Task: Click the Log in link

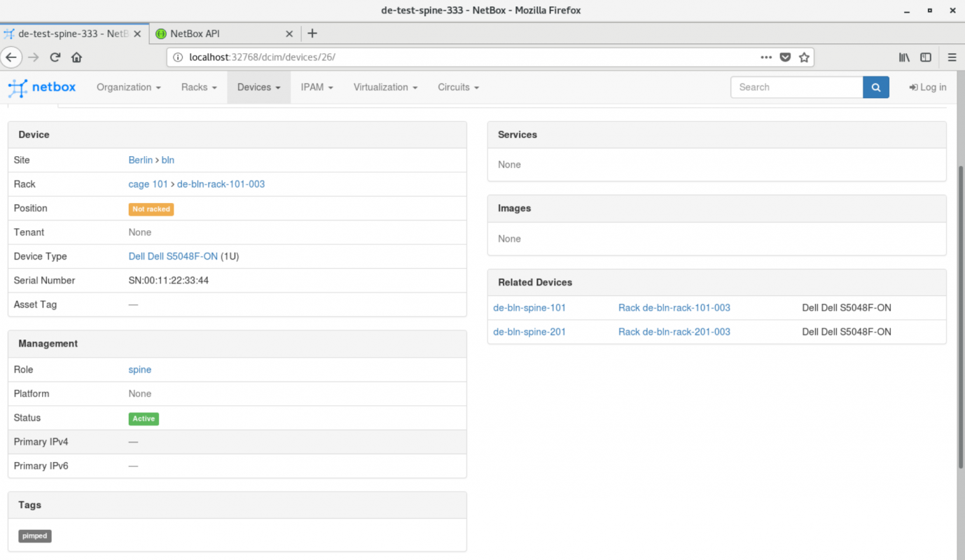Action: pyautogui.click(x=927, y=87)
